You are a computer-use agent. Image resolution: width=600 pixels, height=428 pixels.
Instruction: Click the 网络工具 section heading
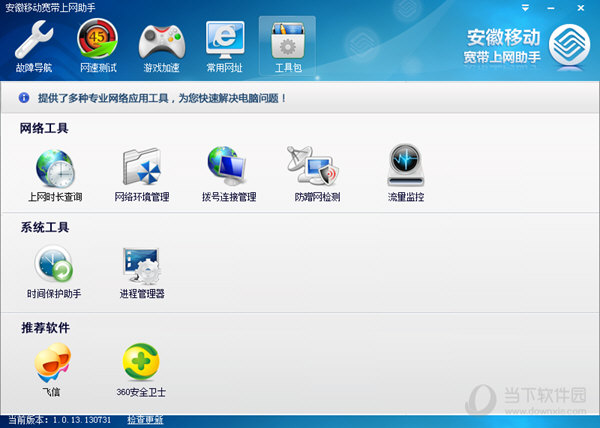pos(44,128)
